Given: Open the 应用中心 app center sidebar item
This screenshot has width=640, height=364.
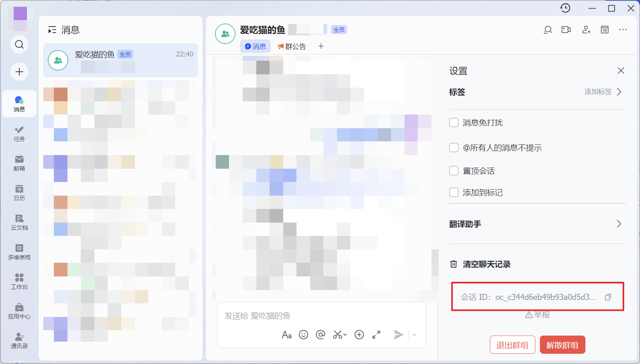Looking at the screenshot, I should pos(19,311).
